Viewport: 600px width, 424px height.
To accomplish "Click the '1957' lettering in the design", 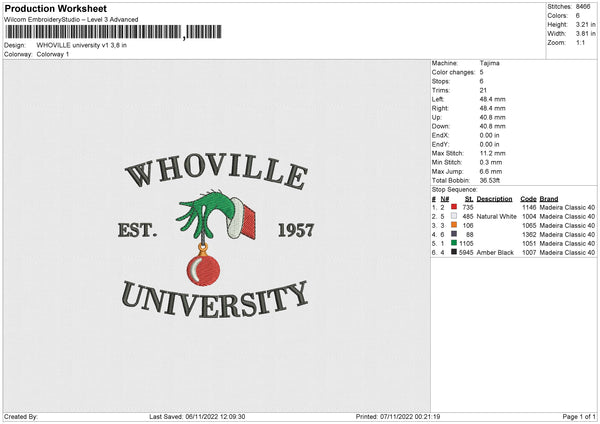I will coord(296,230).
